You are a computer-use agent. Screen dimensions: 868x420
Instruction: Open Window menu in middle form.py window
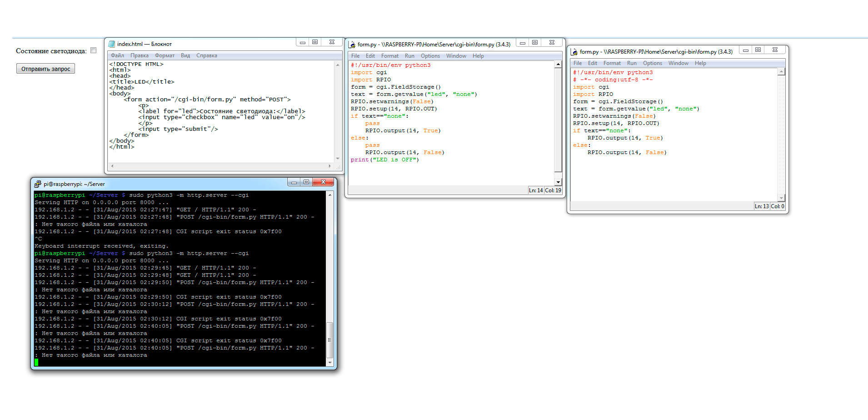coord(456,56)
